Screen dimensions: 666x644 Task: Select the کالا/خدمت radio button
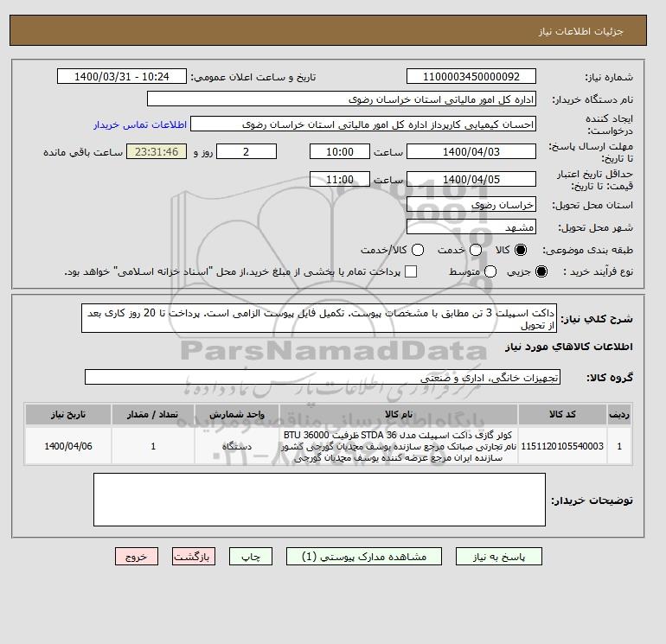pos(418,250)
